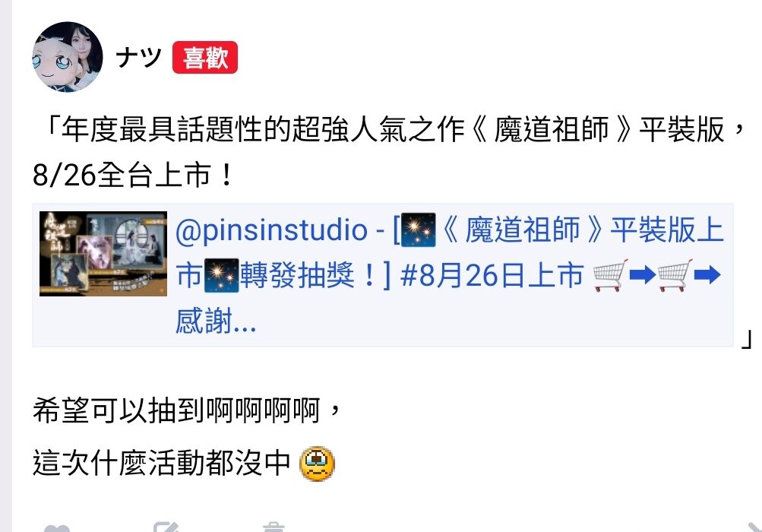Screen dimensions: 762x532
Task: Delete the post via trash can icon
Action: coord(273,527)
